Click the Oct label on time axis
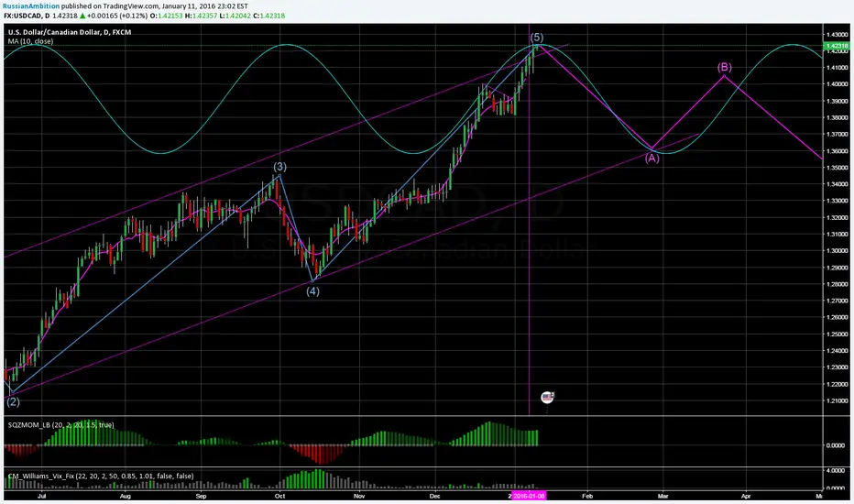Viewport: 854px width, 504px height. (280, 497)
